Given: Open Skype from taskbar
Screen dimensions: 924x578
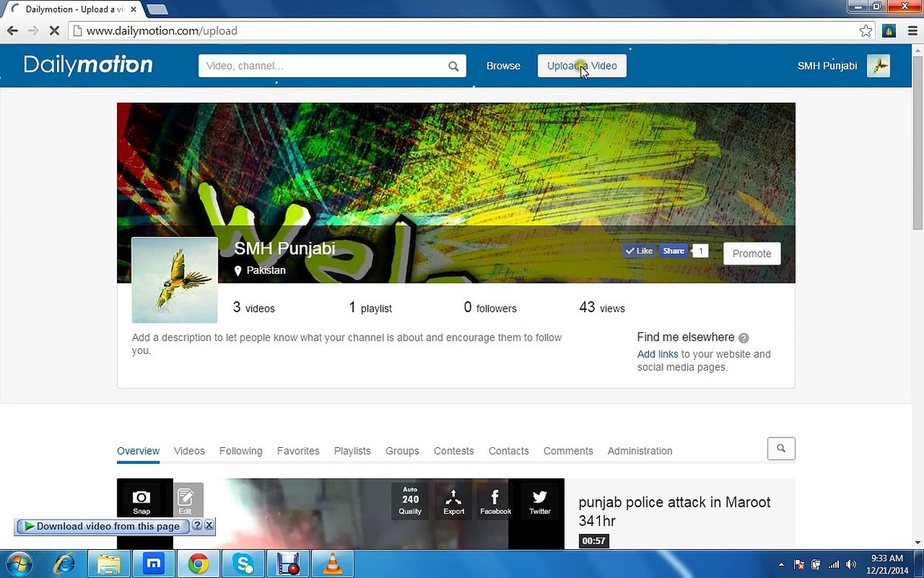Looking at the screenshot, I should [x=243, y=564].
